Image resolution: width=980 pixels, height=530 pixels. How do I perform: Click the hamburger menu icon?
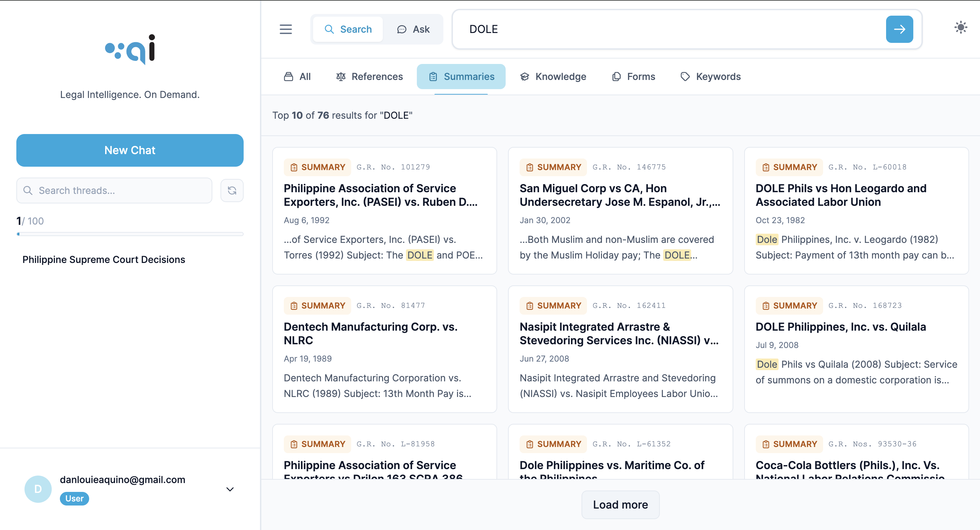(286, 29)
